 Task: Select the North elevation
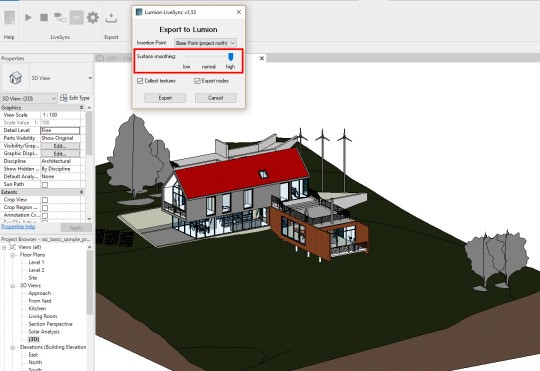click(35, 362)
